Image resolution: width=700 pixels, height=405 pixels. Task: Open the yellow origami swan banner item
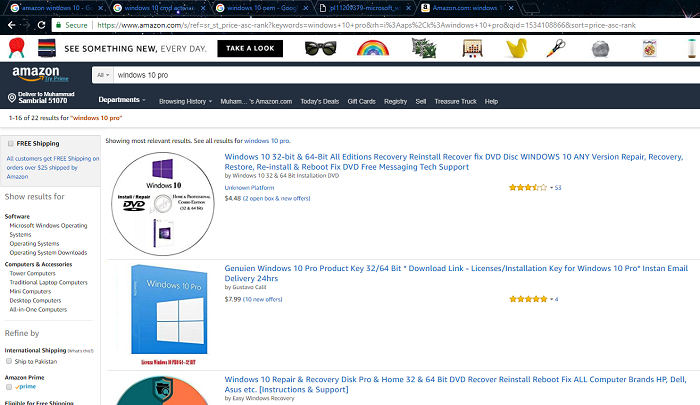click(x=517, y=48)
